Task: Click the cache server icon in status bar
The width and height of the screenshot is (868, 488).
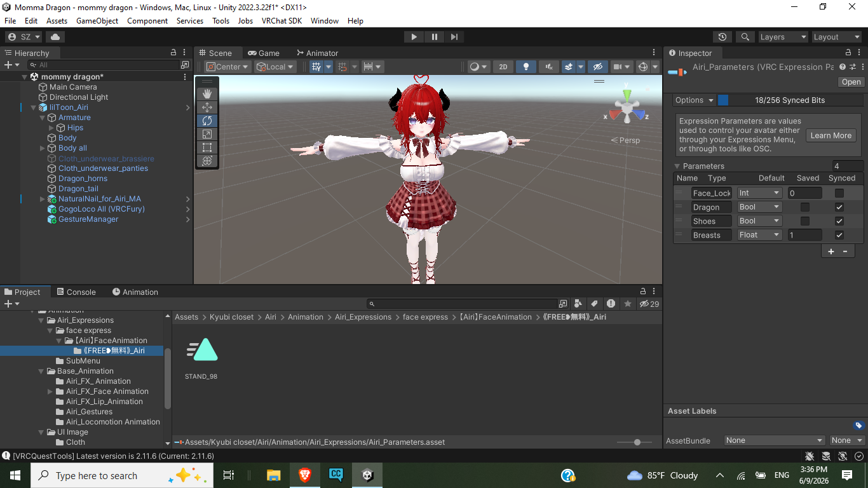Action: pos(826,456)
